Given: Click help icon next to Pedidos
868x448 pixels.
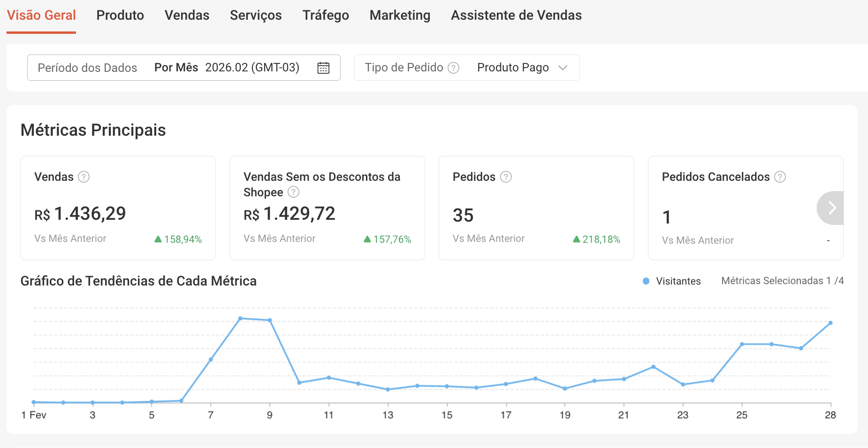Looking at the screenshot, I should pos(506,177).
